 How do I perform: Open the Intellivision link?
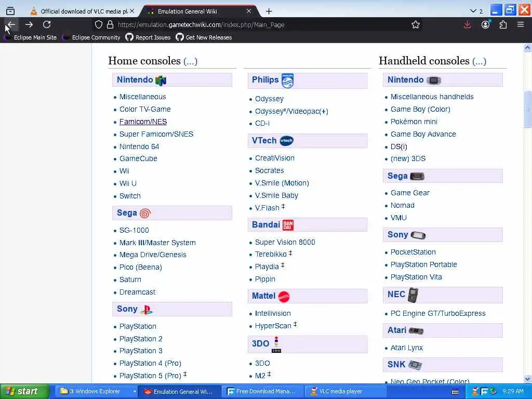(x=273, y=313)
